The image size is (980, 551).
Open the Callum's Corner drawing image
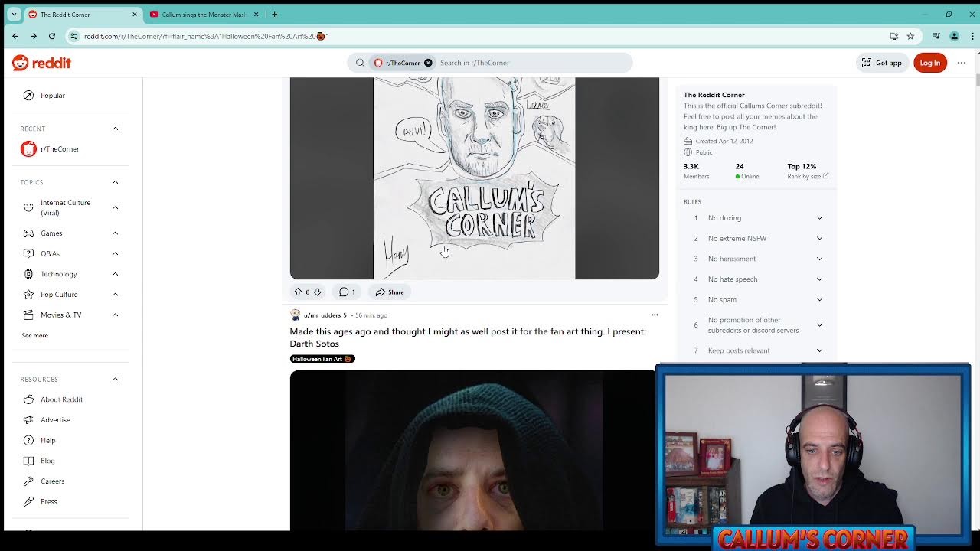474,178
